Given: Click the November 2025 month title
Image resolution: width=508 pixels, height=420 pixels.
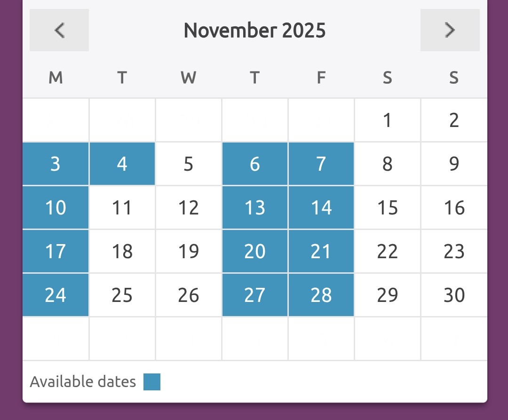Looking at the screenshot, I should coord(254,31).
